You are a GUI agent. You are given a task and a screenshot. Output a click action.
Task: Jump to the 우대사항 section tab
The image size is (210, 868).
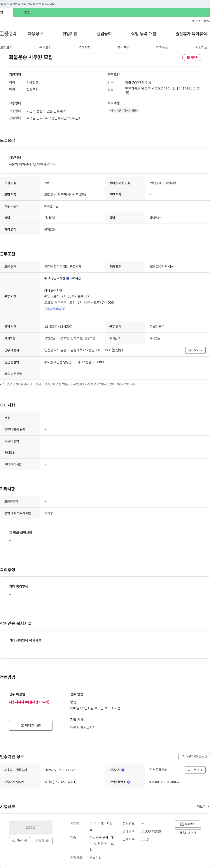[84, 47]
